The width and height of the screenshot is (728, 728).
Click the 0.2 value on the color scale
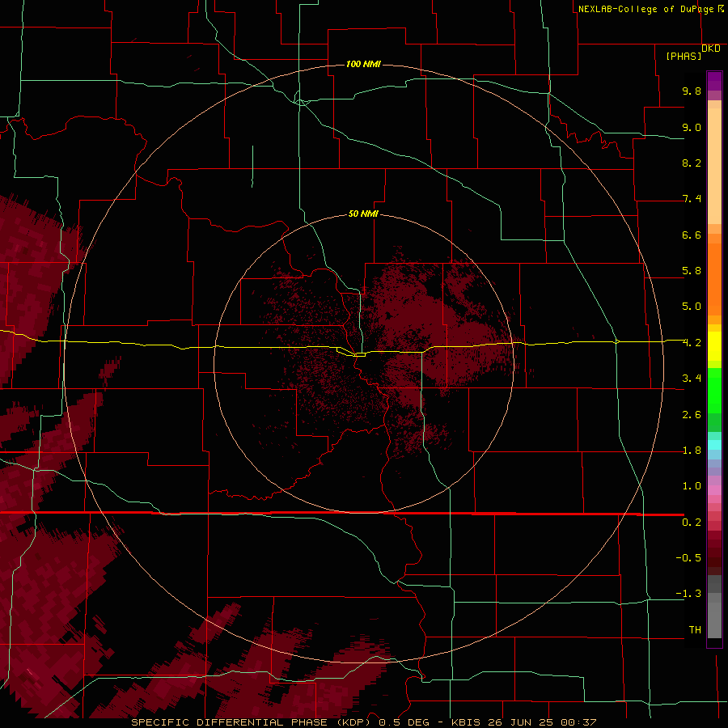(692, 523)
